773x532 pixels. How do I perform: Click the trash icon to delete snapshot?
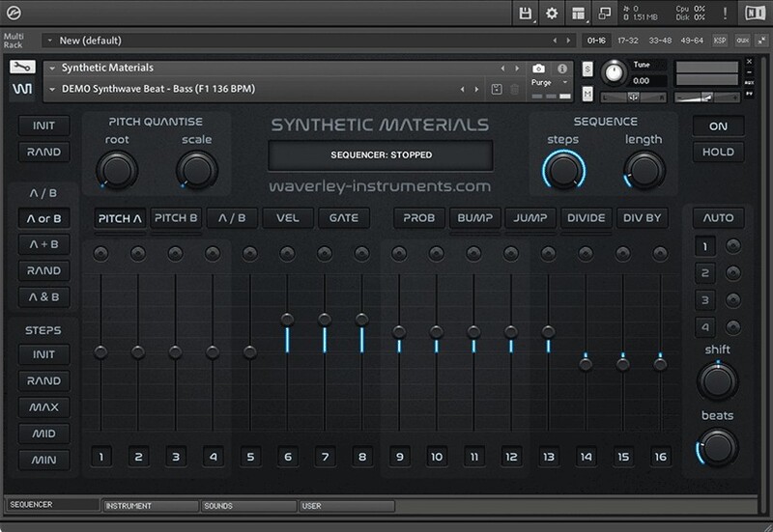coord(514,89)
